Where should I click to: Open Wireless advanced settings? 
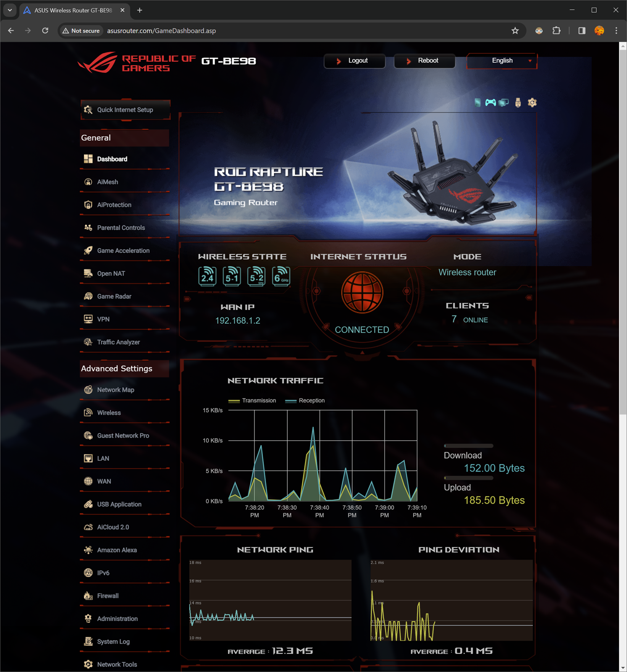[125, 413]
